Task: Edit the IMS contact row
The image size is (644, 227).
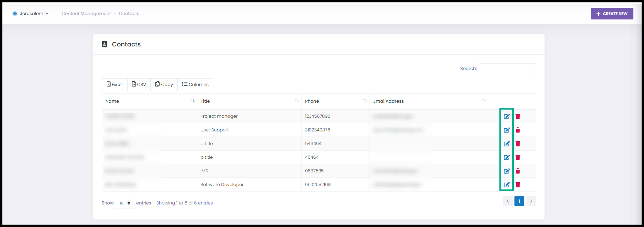Action: pyautogui.click(x=507, y=171)
